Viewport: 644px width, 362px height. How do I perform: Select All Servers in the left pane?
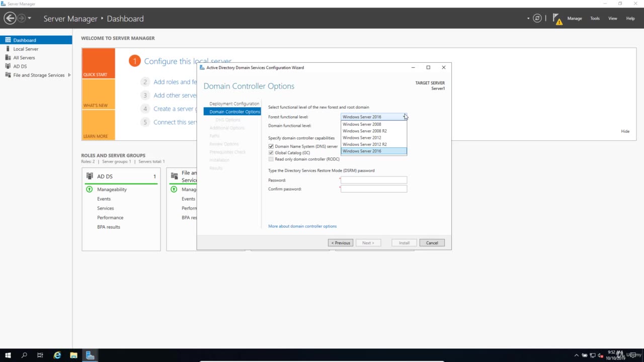(36, 57)
